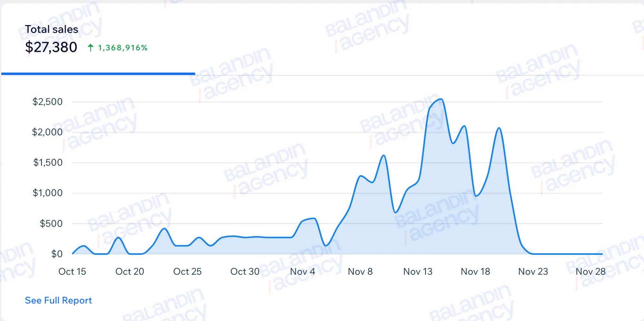Viewport: 644px width, 321px height.
Task: Click the Nov 13 date marker
Action: tap(418, 271)
